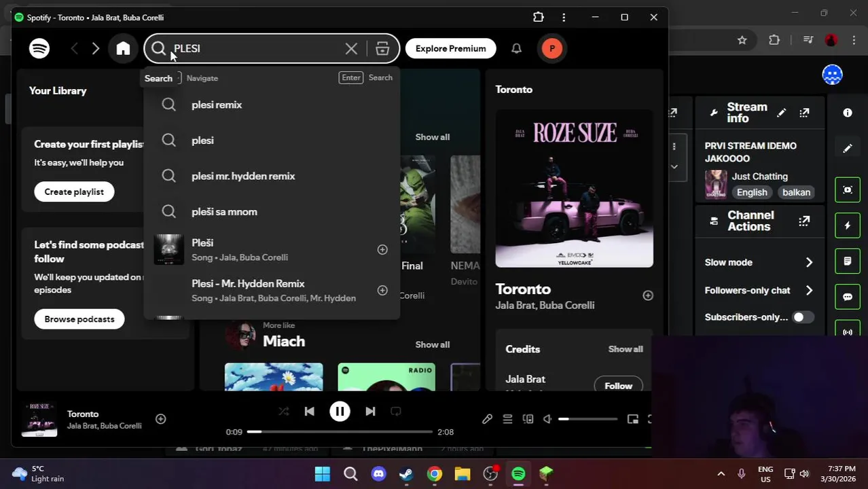Open Spotify notifications bell
868x489 pixels.
[516, 48]
